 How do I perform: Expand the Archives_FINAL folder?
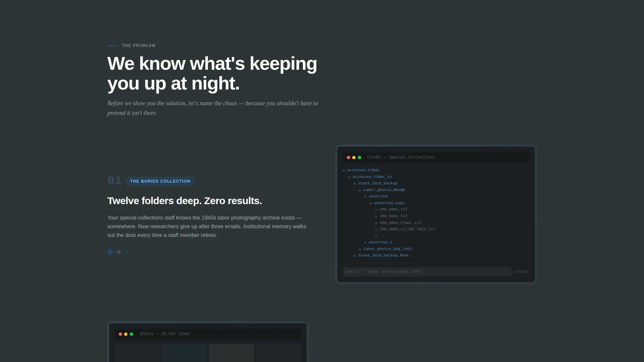[361, 170]
